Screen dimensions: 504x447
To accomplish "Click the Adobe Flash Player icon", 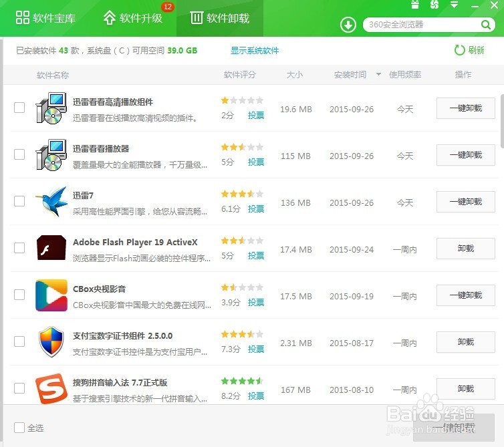I will pyautogui.click(x=51, y=248).
